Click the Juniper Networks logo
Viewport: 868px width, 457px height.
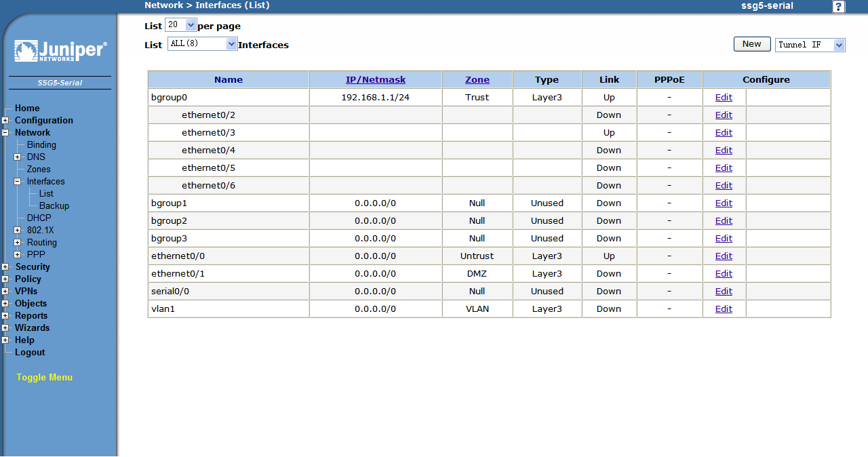tap(60, 52)
